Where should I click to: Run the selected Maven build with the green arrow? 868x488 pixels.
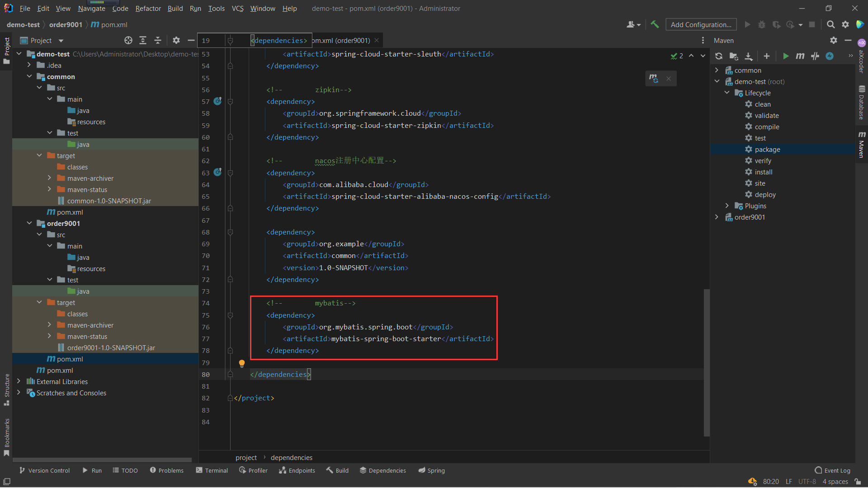click(x=786, y=56)
